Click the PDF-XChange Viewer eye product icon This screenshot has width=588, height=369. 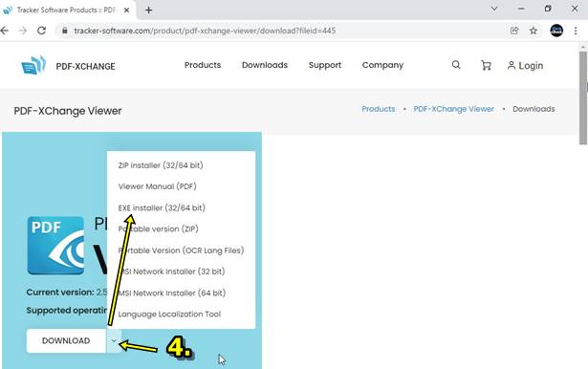click(55, 246)
